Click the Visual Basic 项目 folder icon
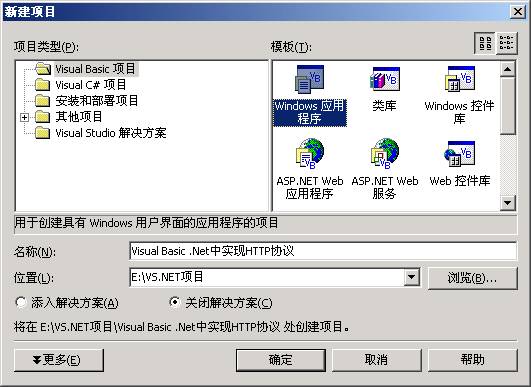The height and width of the screenshot is (387, 531). tap(43, 69)
